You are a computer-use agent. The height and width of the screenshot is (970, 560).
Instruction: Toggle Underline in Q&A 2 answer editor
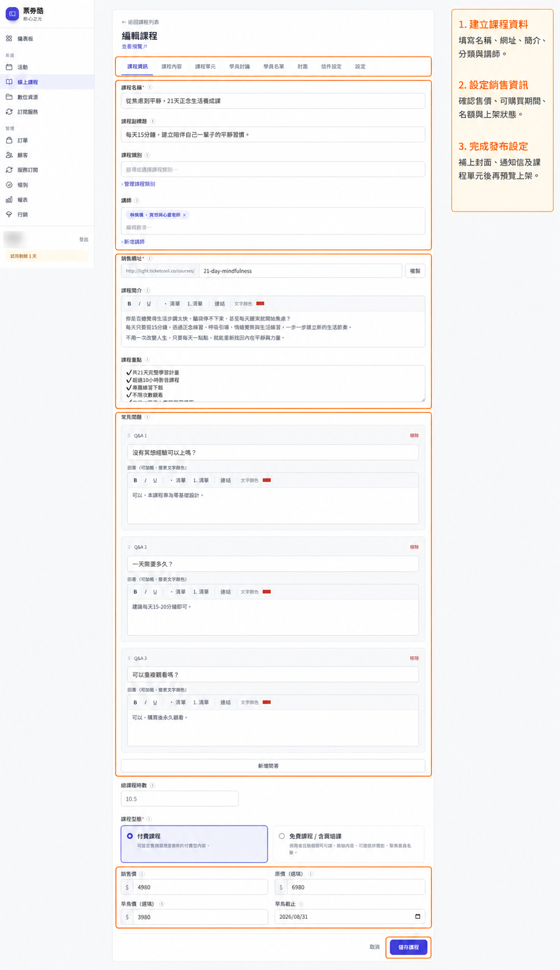[155, 592]
